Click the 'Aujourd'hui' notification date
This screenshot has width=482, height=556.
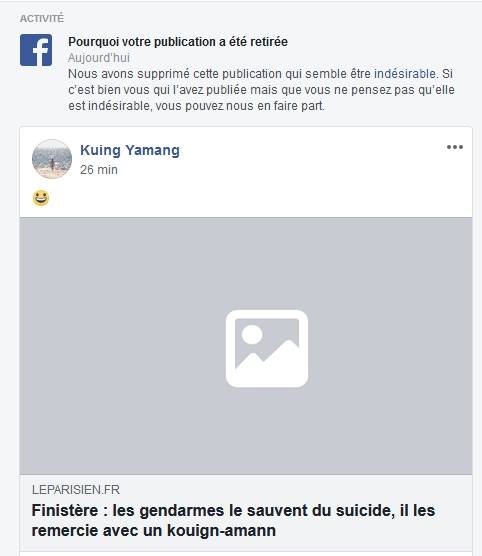[x=99, y=58]
